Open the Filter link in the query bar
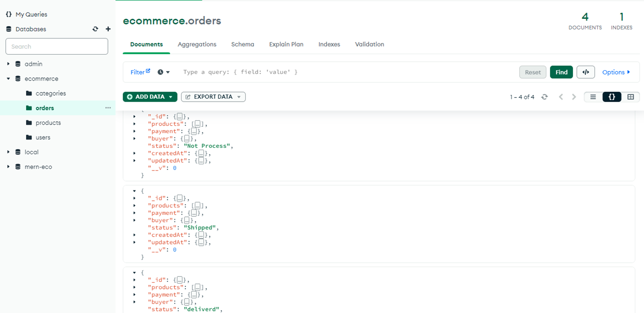Image resolution: width=644 pixels, height=313 pixels. click(x=138, y=72)
